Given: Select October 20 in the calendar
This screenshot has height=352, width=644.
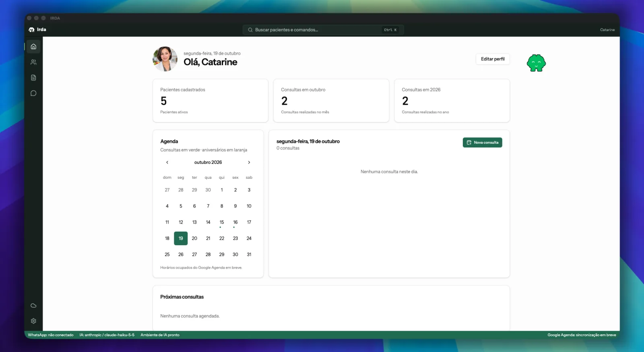Looking at the screenshot, I should point(194,238).
